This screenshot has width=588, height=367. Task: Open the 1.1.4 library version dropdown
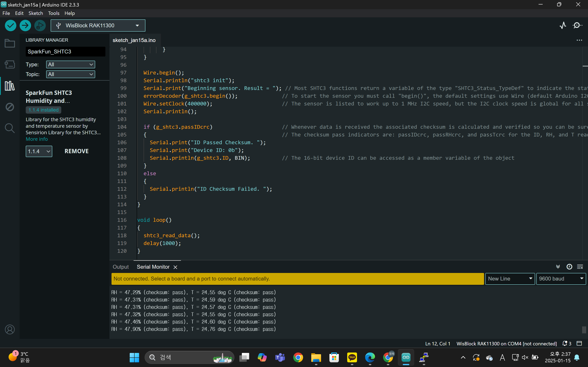click(39, 151)
